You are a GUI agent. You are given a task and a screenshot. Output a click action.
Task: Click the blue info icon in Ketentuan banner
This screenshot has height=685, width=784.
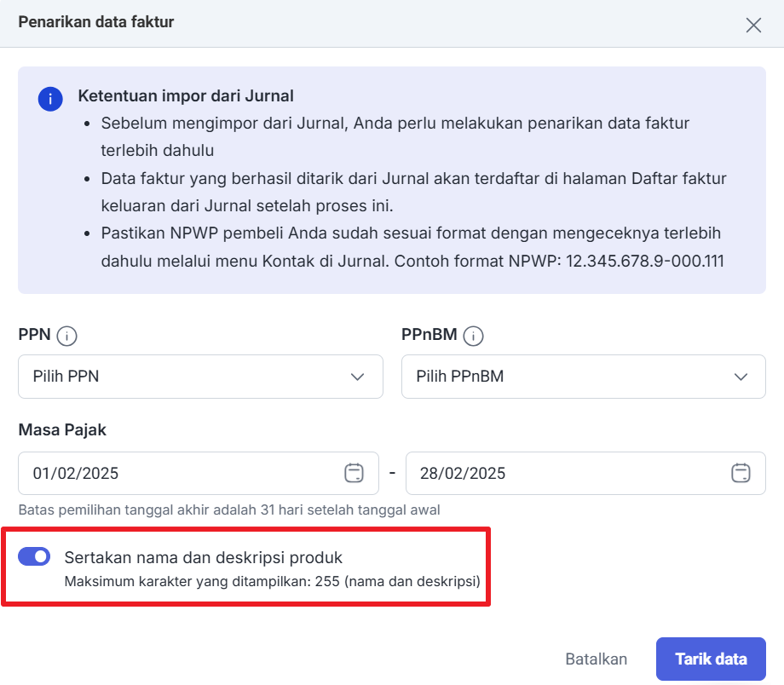point(50,99)
